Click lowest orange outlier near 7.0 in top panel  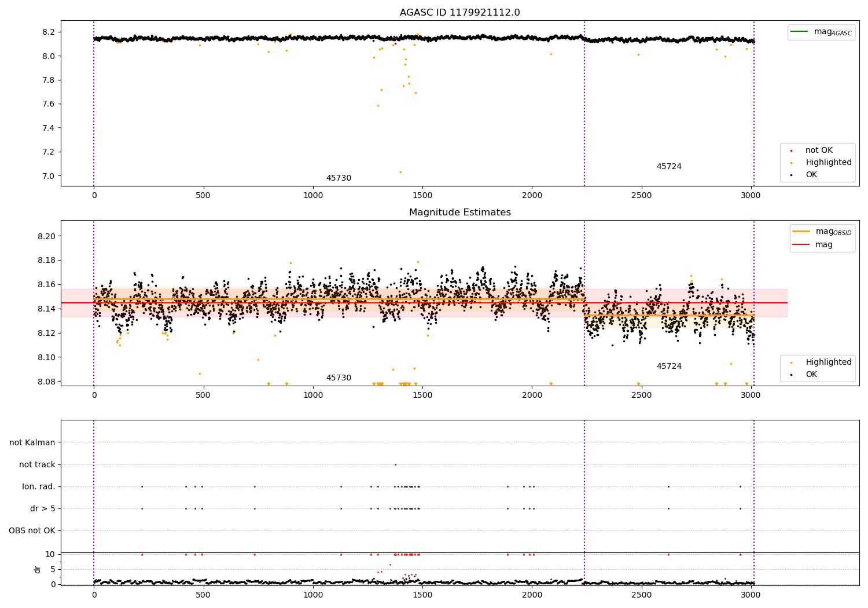tap(400, 172)
